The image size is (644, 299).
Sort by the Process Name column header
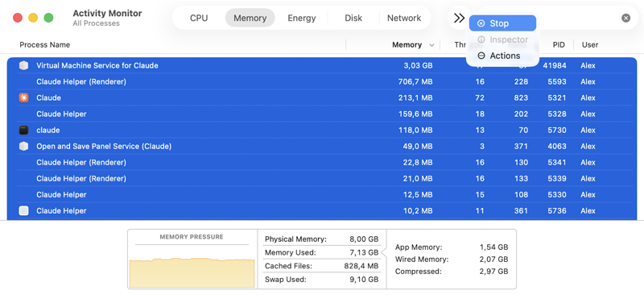click(45, 45)
